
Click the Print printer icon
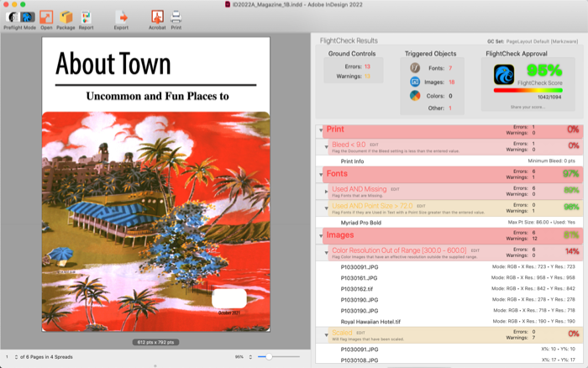pos(176,18)
